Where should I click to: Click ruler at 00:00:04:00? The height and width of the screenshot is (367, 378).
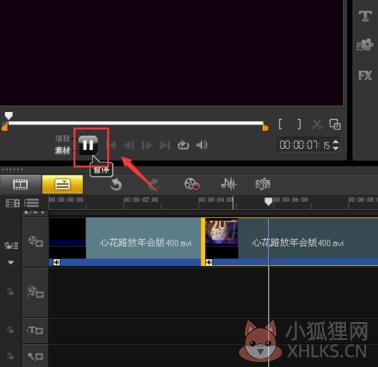coord(216,200)
